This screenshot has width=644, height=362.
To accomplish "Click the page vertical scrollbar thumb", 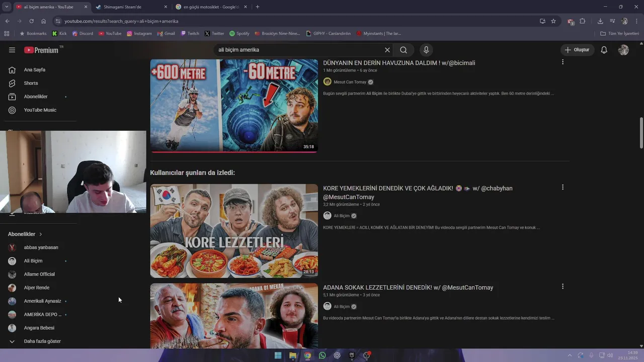I will 641,133.
